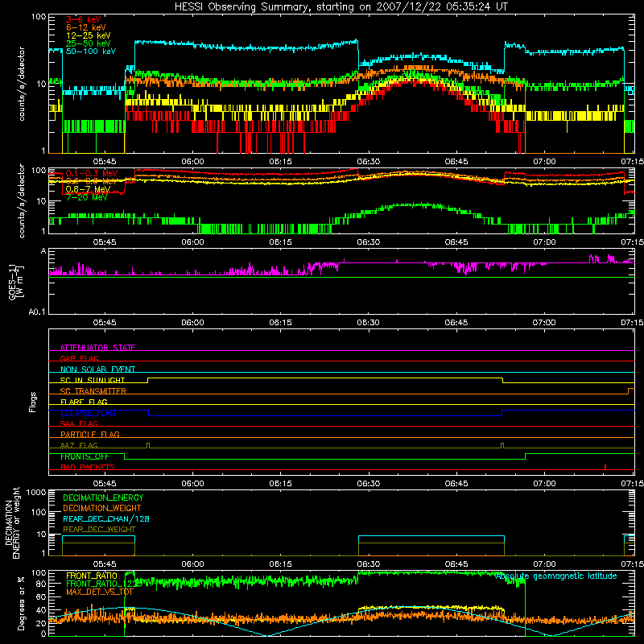The height and width of the screenshot is (644, 644).
Task: Click the 1000 value on decimation axis
Action: (x=36, y=492)
